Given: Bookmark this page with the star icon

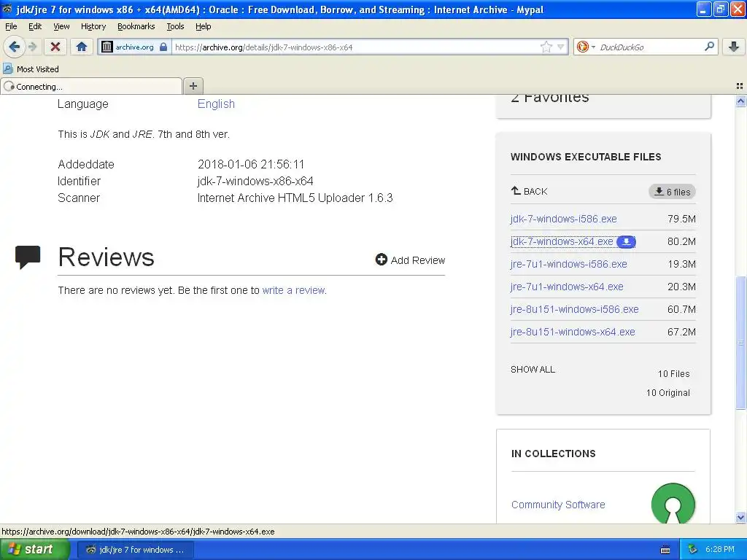Looking at the screenshot, I should click(546, 47).
